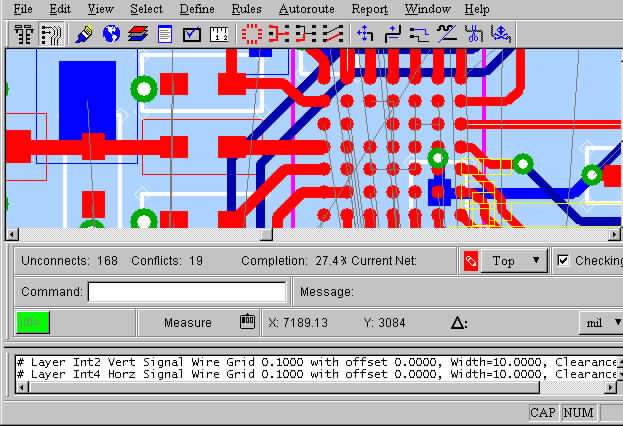Click inside the Command input field
The height and width of the screenshot is (426, 623).
187,292
